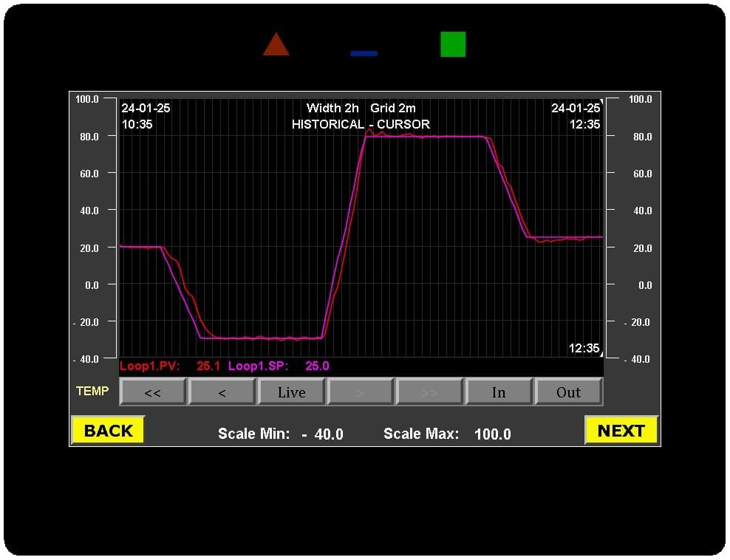Click the end time 12:35 at top right
The image size is (730, 560).
[584, 124]
